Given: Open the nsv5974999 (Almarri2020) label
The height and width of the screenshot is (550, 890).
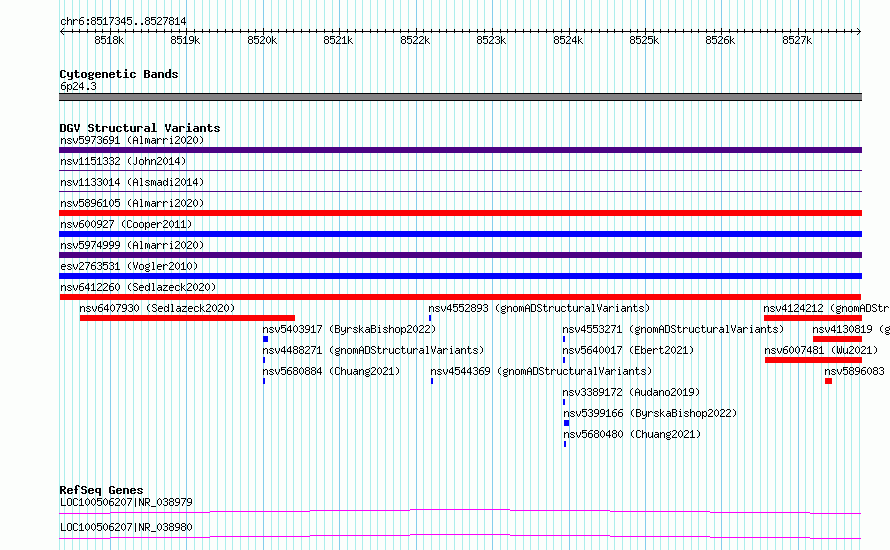Looking at the screenshot, I should pos(132,245).
